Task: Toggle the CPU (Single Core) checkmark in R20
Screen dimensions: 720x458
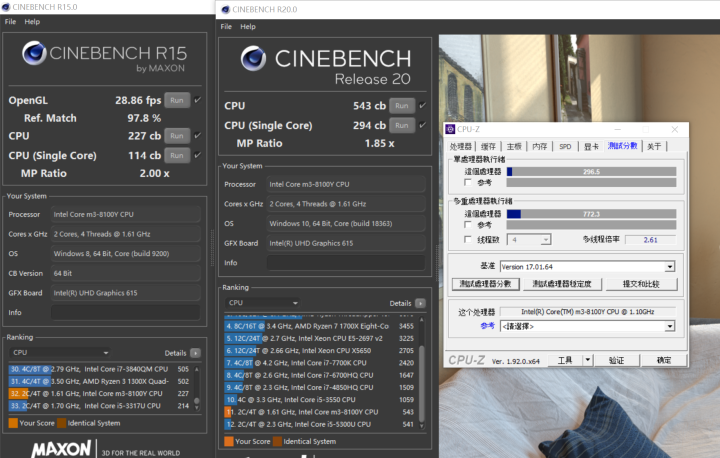Action: click(422, 125)
